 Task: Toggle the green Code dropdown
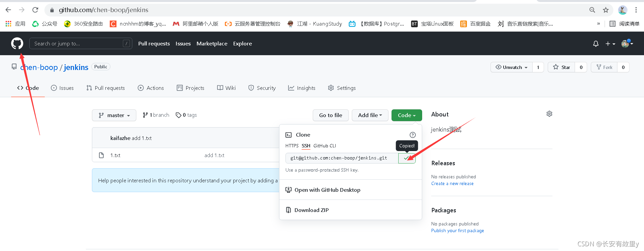407,115
